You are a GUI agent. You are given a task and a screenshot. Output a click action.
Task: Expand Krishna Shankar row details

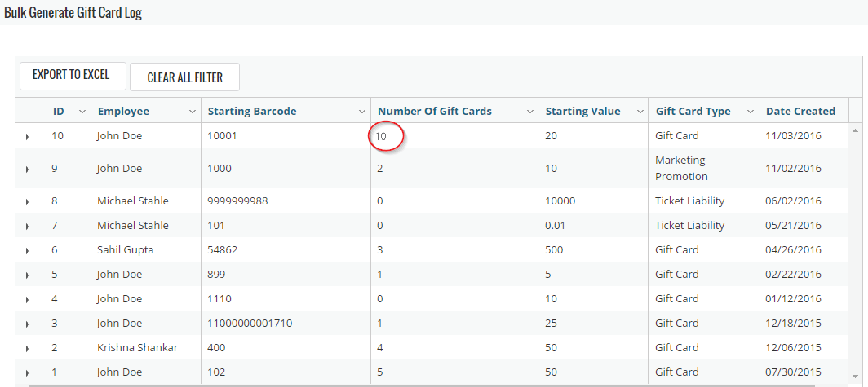[x=28, y=349]
